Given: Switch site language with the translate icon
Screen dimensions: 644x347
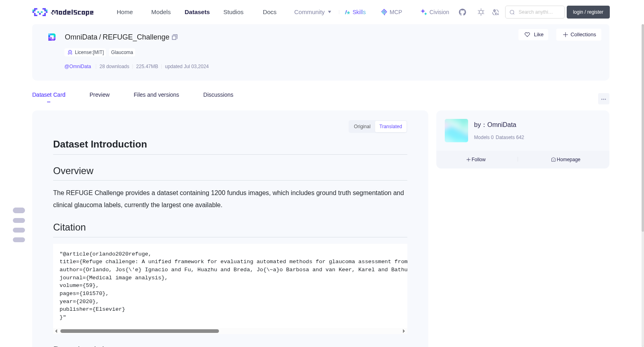Looking at the screenshot, I should (495, 12).
